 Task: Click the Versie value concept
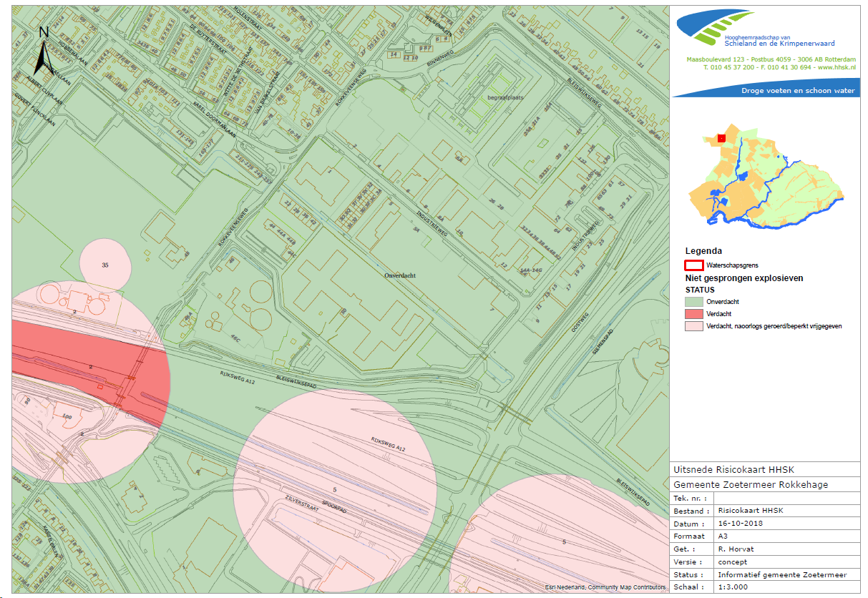point(733,562)
